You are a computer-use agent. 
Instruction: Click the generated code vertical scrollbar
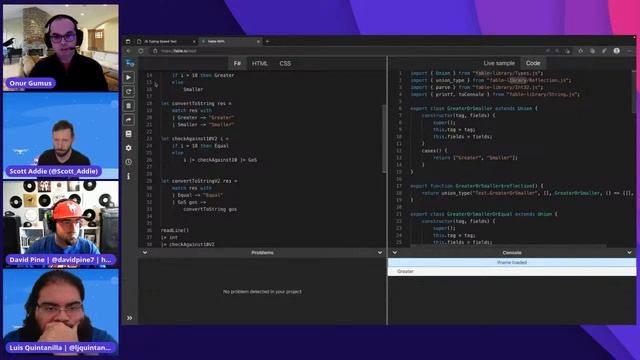[x=634, y=92]
